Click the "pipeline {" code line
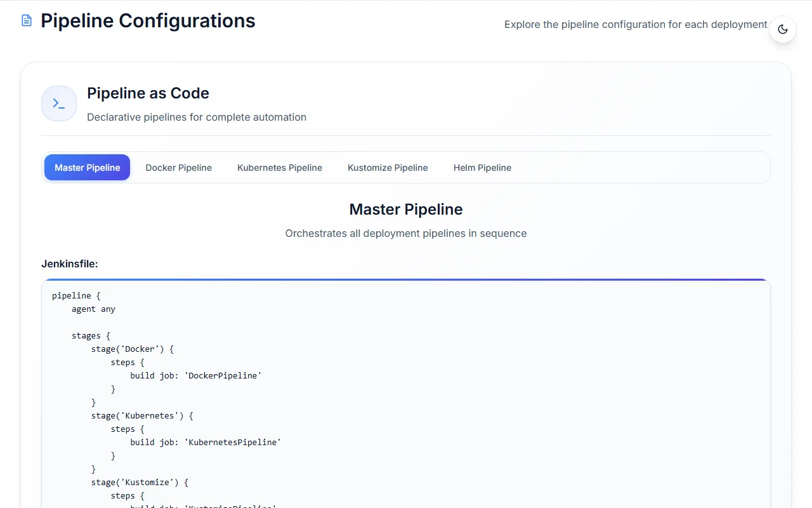The height and width of the screenshot is (508, 812). click(76, 296)
